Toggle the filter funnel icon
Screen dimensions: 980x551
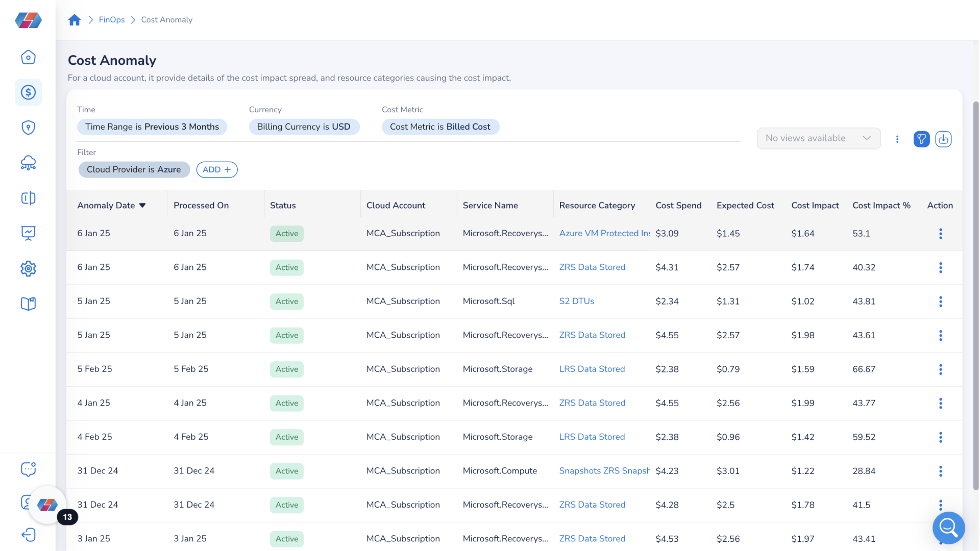[x=921, y=139]
